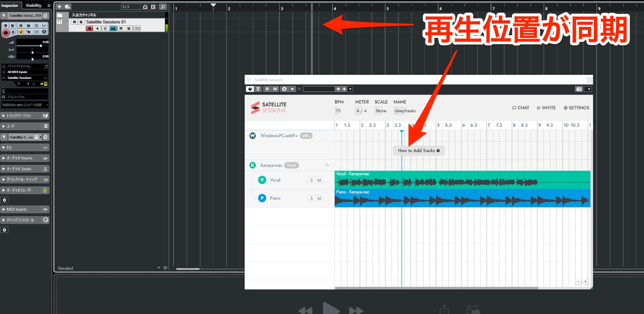Open the CHAT panel

point(520,108)
